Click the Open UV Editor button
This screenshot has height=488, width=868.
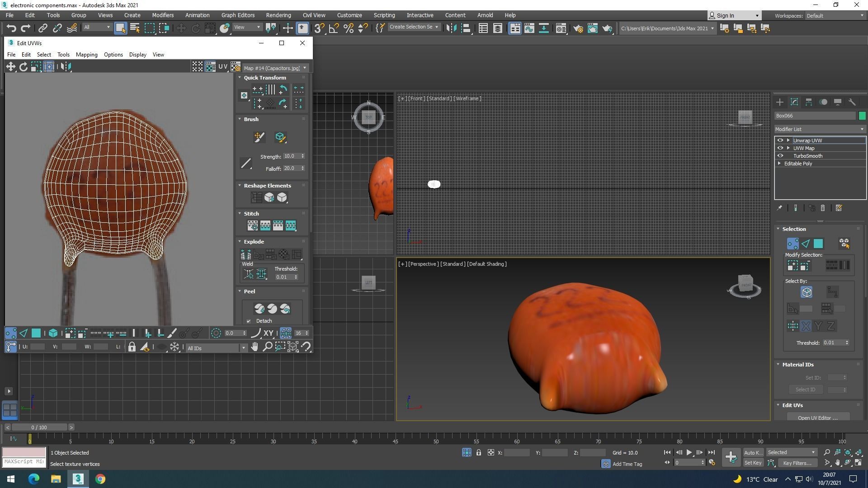(817, 418)
